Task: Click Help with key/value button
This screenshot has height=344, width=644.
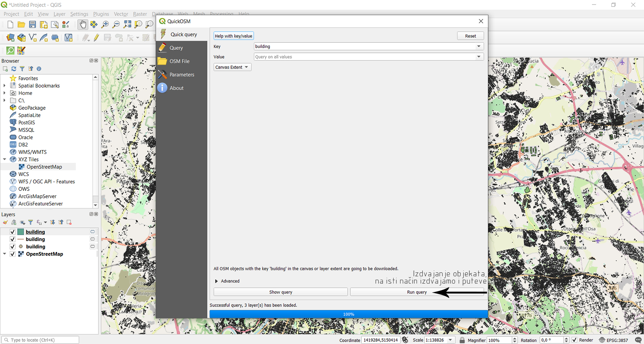Action: pyautogui.click(x=234, y=36)
